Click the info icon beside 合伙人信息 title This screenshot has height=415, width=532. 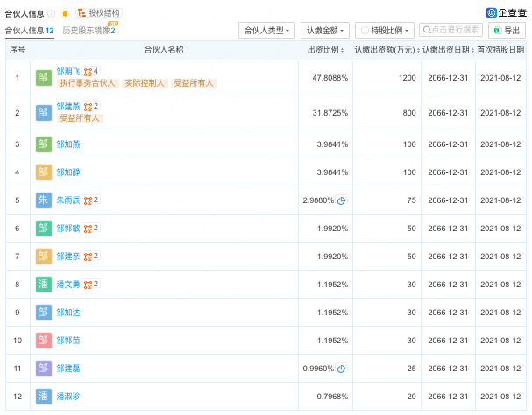pyautogui.click(x=52, y=14)
